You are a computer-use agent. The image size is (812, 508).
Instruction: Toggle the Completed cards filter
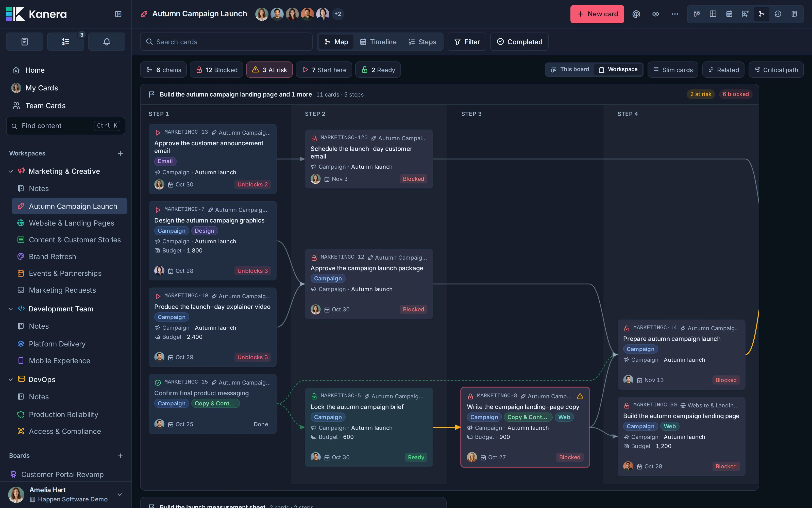click(519, 42)
